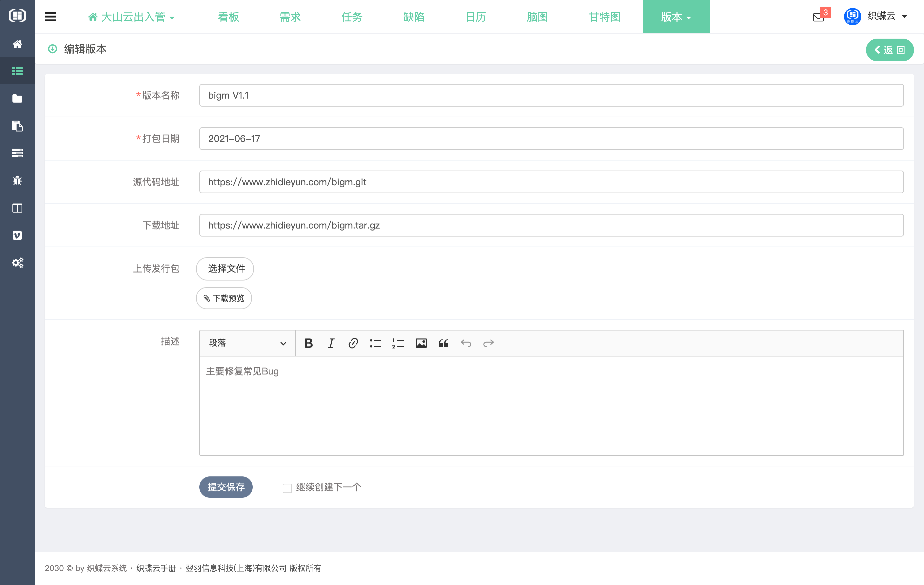Screen dimensions: 924x585
Task: Create a numbered list in editor
Action: (x=398, y=343)
